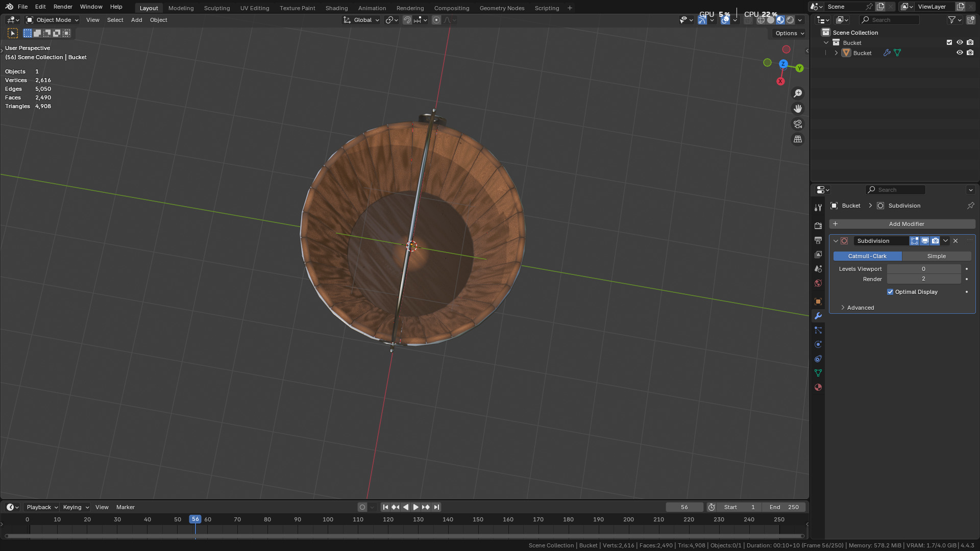Click new collection icon in outliner
The image size is (980, 551).
pyautogui.click(x=970, y=20)
